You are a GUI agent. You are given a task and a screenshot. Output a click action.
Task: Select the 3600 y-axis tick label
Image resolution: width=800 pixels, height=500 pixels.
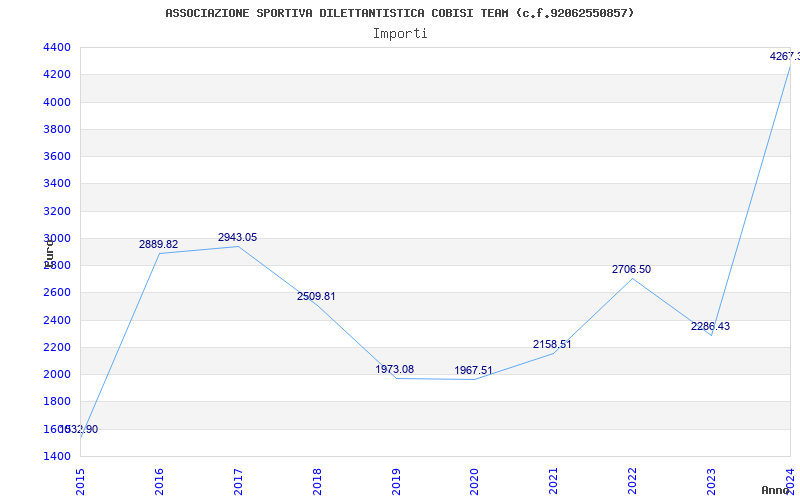57,157
